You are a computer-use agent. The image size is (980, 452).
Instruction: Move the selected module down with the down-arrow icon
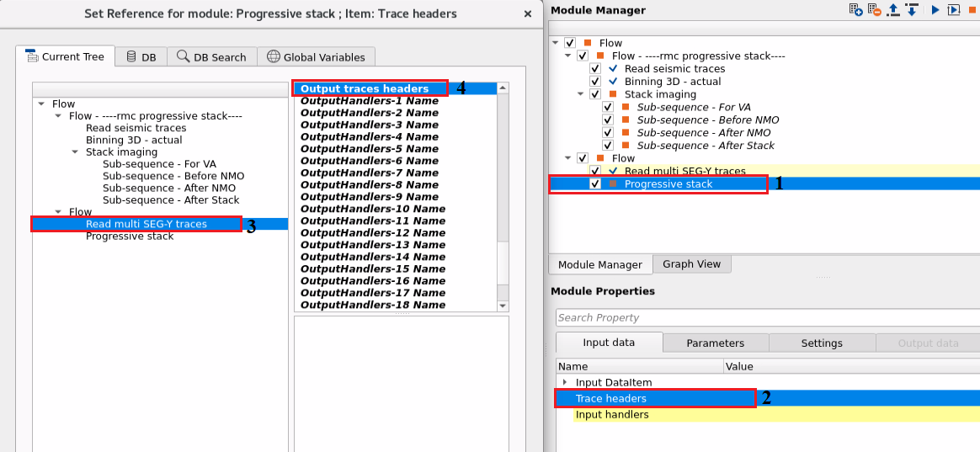pyautogui.click(x=911, y=9)
